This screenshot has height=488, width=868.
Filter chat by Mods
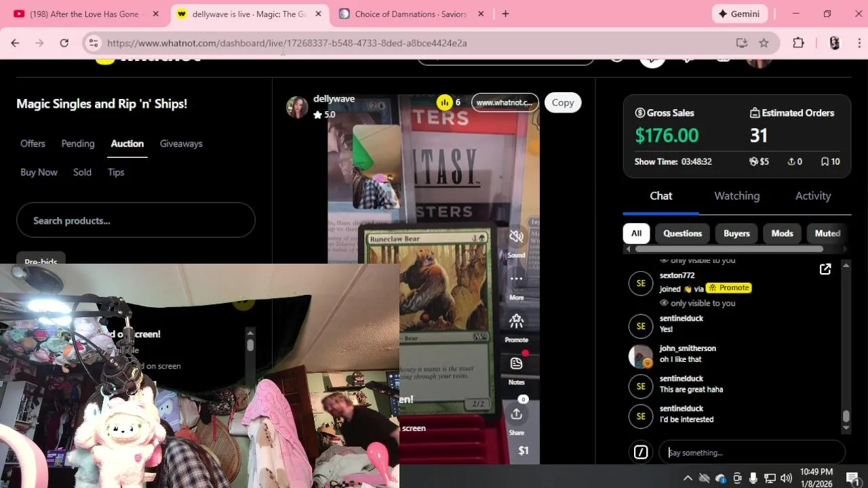point(782,233)
